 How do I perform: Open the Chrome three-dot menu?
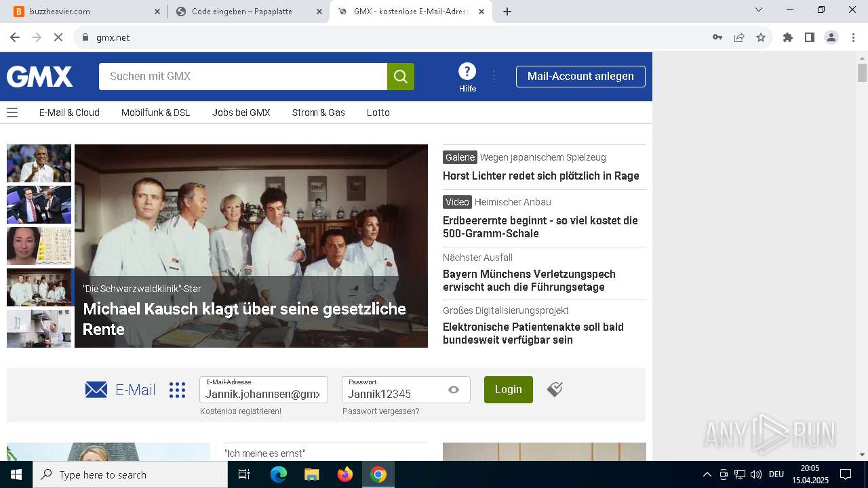[853, 37]
